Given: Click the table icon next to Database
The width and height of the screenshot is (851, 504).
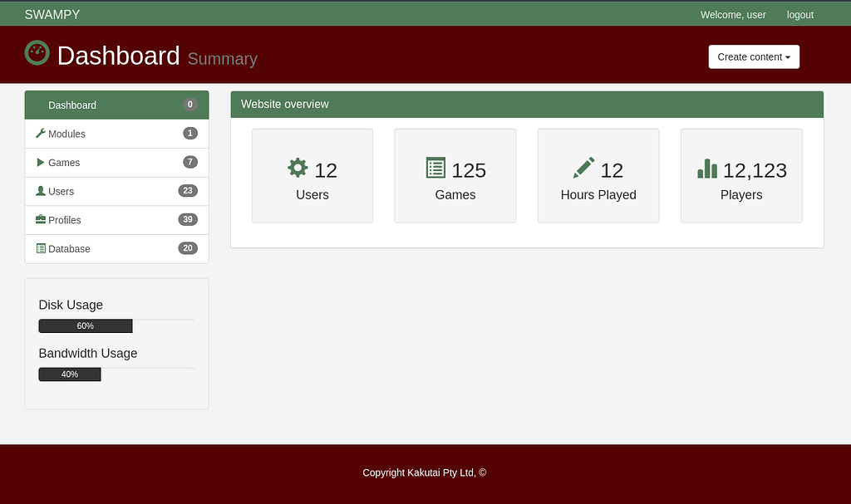Looking at the screenshot, I should click(x=40, y=248).
